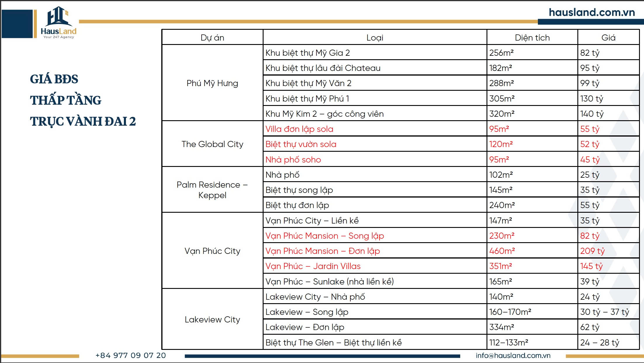Click the "THẤP TẦNG" heading line
Screen dimensions: 644x363
66,100
